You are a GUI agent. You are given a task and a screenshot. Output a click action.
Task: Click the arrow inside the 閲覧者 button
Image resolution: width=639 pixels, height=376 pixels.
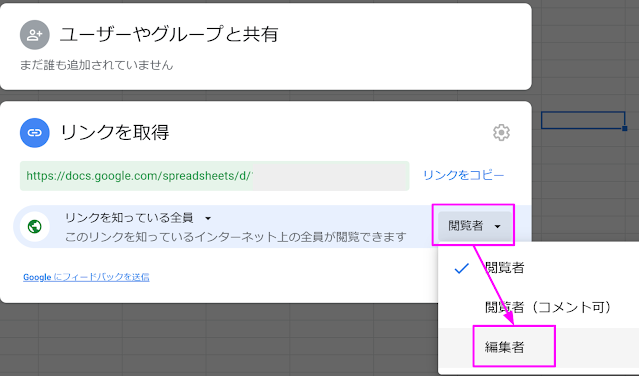497,226
